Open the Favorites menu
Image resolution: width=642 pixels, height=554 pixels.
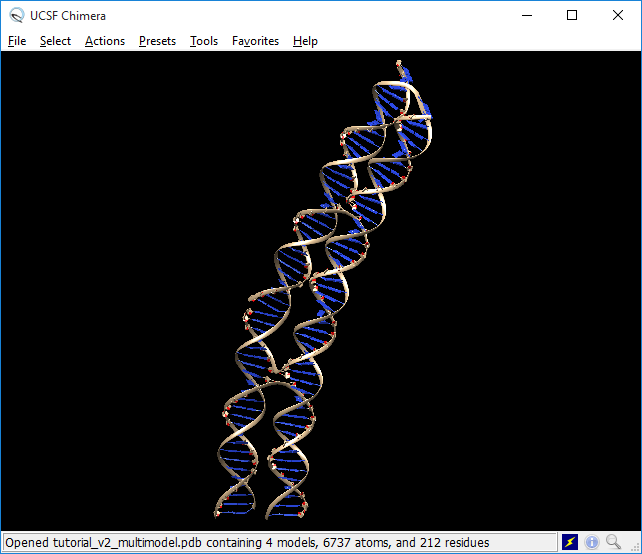(255, 41)
